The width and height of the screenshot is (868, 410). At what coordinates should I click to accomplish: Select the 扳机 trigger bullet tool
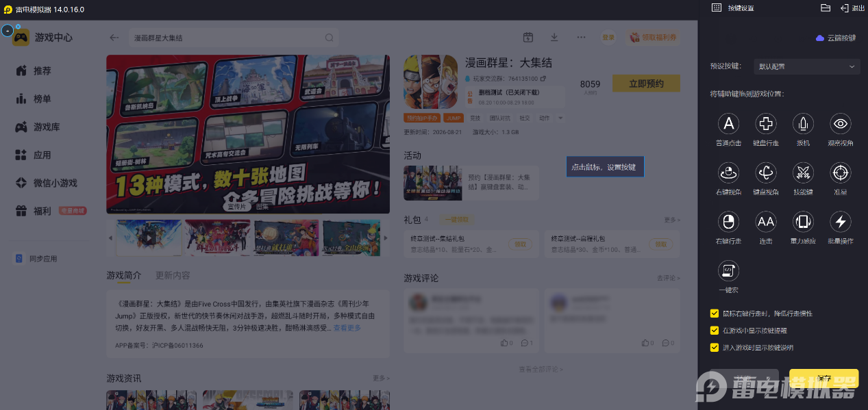point(803,123)
